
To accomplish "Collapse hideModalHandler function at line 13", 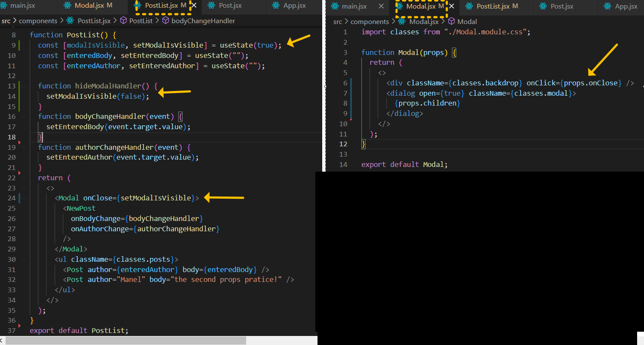I will pyautogui.click(x=24, y=86).
